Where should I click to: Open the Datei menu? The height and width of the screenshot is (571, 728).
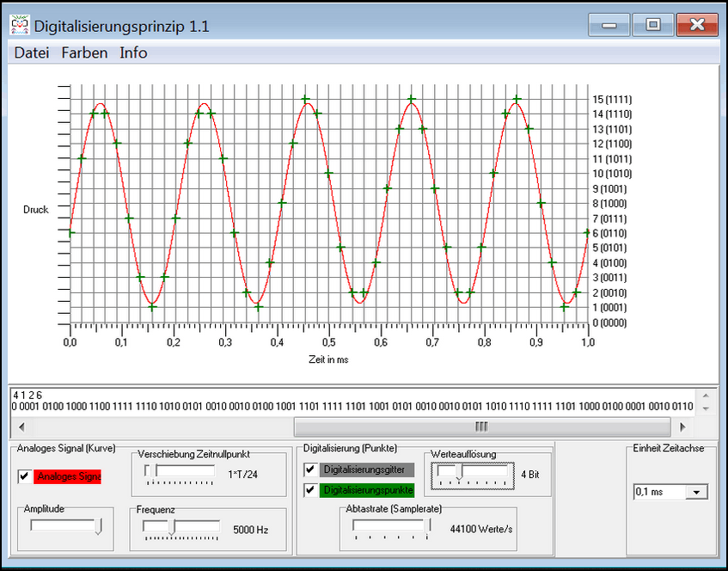tap(32, 53)
